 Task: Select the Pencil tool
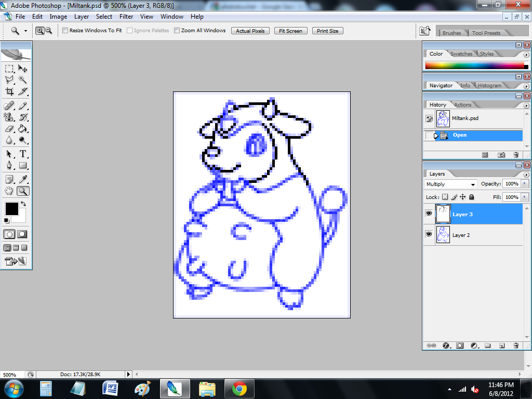23,106
